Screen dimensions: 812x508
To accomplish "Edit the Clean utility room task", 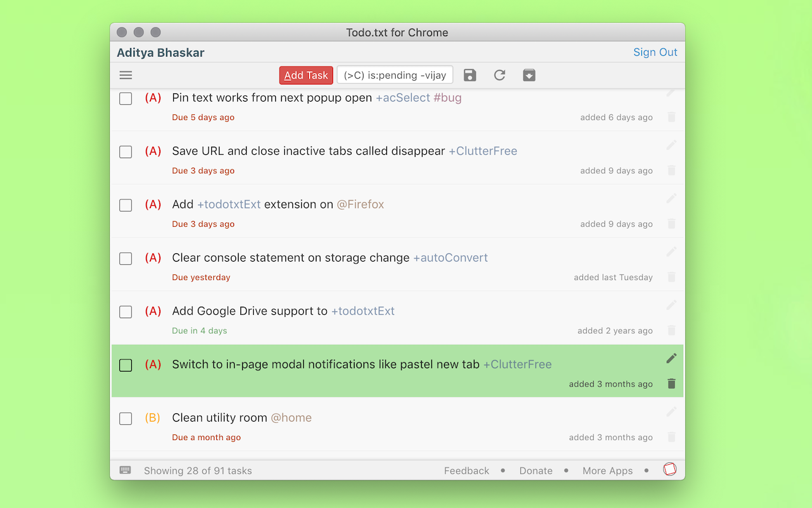I will (x=671, y=411).
